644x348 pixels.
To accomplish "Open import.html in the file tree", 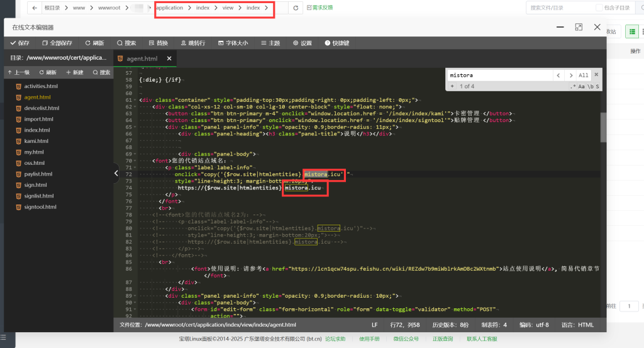I will click(38, 119).
